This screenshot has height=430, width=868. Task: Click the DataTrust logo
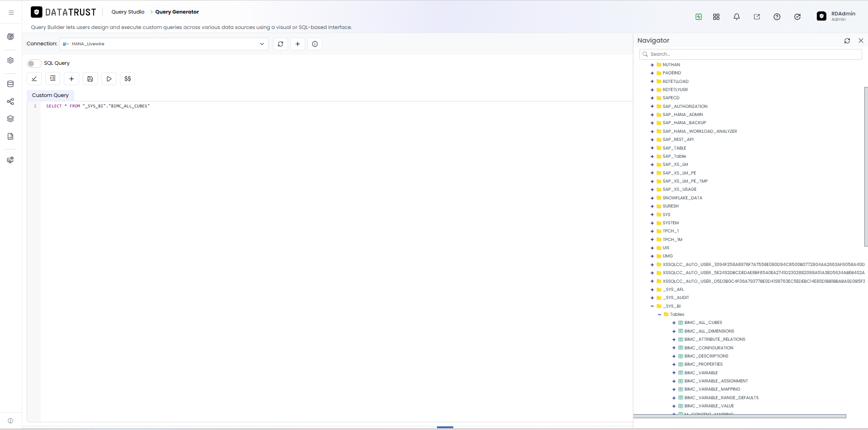click(x=63, y=12)
